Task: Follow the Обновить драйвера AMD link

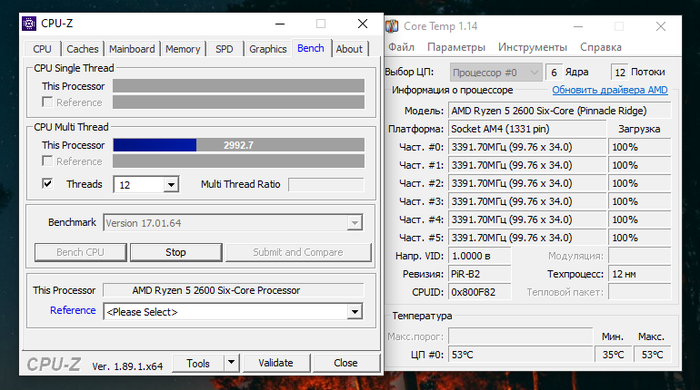Action: (x=610, y=90)
